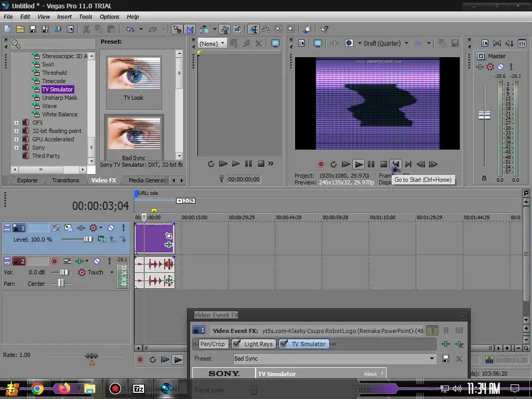The height and width of the screenshot is (399, 532).
Task: Click Track FX gear on video track 1
Action: (93, 228)
